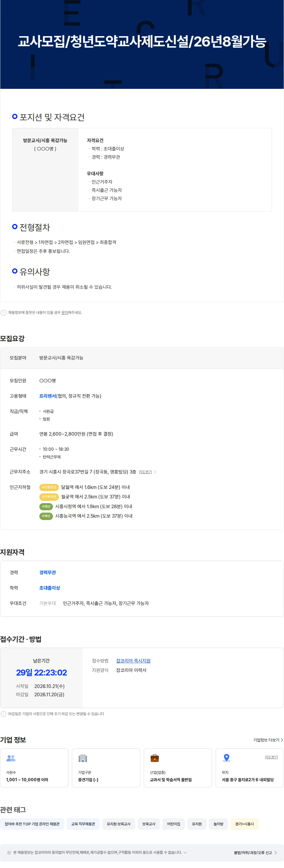Image resolution: width=284 pixels, height=868 pixels.
Task: Click the 면접일정은 추후 통보됩니다 text
Action: (43, 251)
